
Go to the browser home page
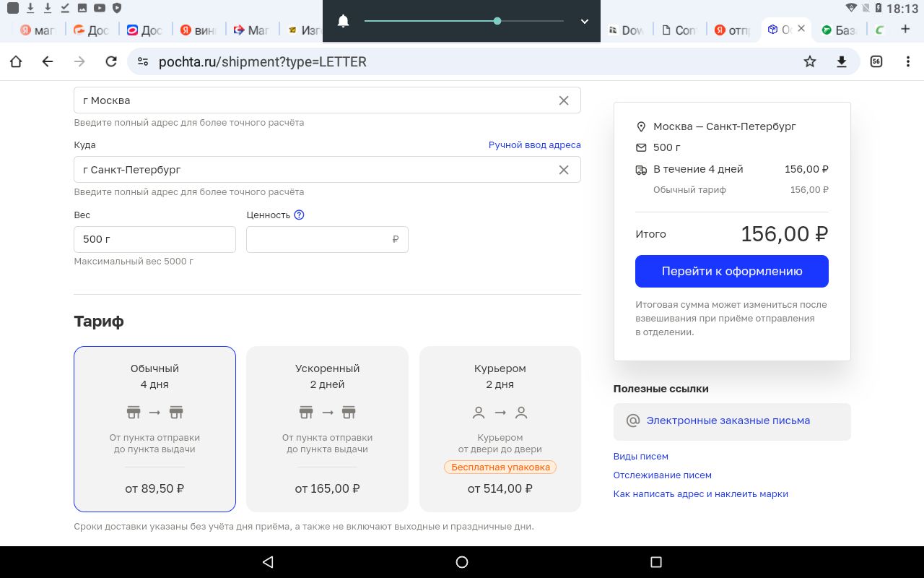pyautogui.click(x=16, y=61)
